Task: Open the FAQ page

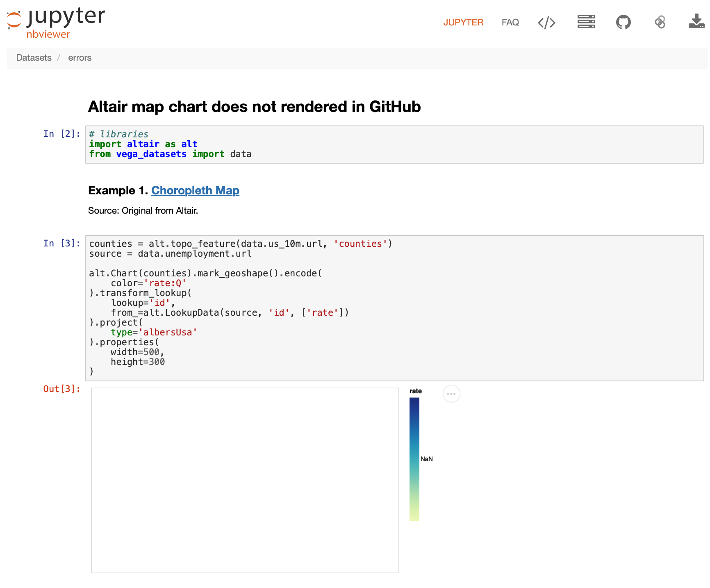Action: tap(510, 23)
